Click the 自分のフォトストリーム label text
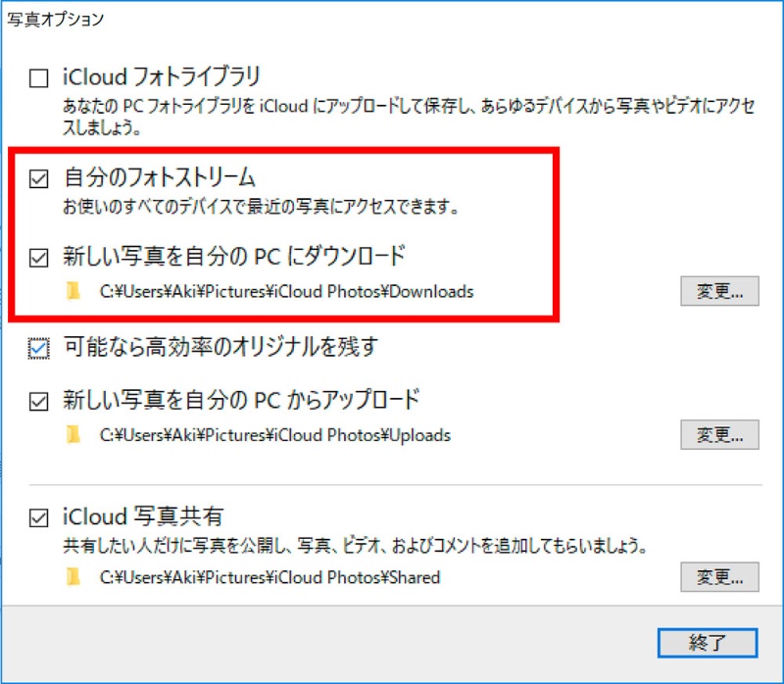Image resolution: width=784 pixels, height=684 pixels. [x=158, y=178]
